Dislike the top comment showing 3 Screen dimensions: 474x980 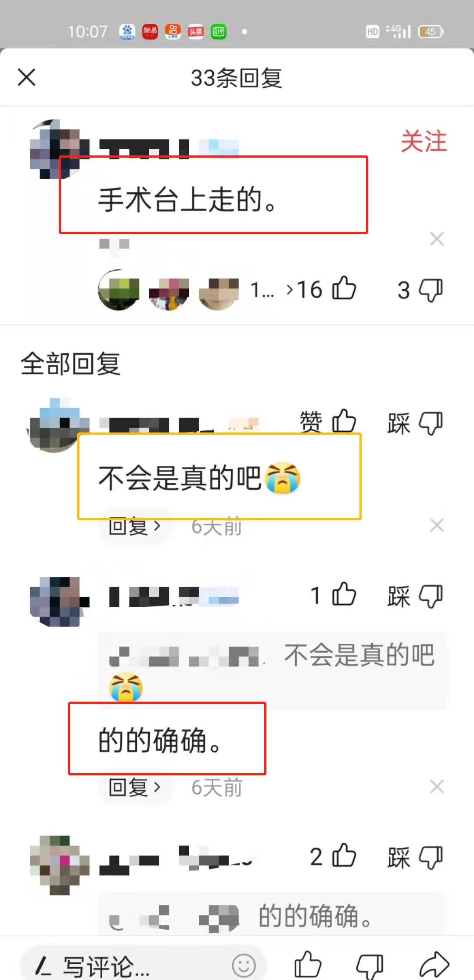click(x=420, y=290)
